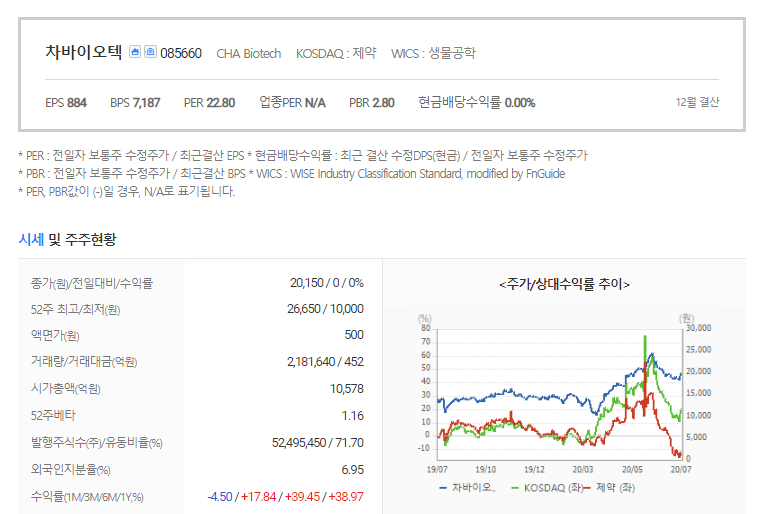764x514 pixels.
Task: Click the 3M return value +17.84
Action: click(258, 496)
